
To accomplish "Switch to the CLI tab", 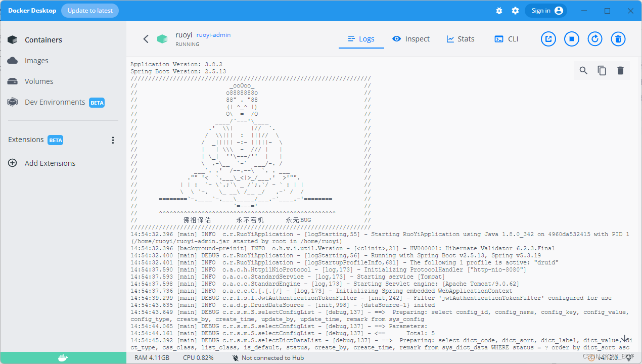I will 507,39.
